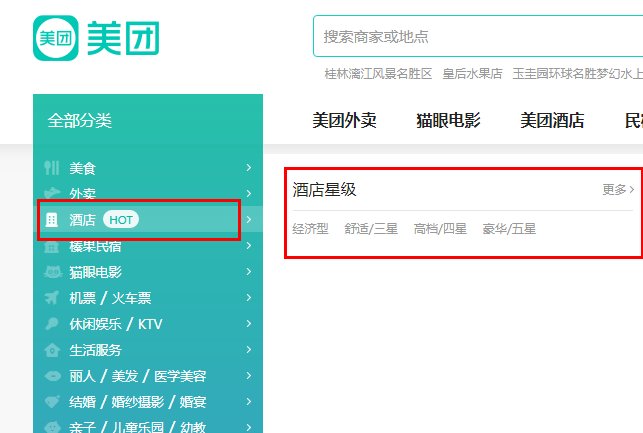Click the 榛果民宿 house icon
The height and width of the screenshot is (433, 643).
coord(52,246)
